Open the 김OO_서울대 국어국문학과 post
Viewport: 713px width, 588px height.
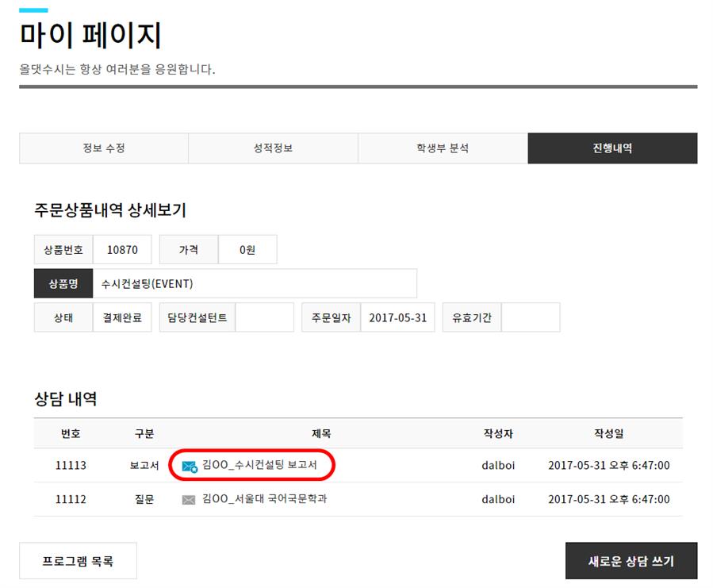pos(264,499)
